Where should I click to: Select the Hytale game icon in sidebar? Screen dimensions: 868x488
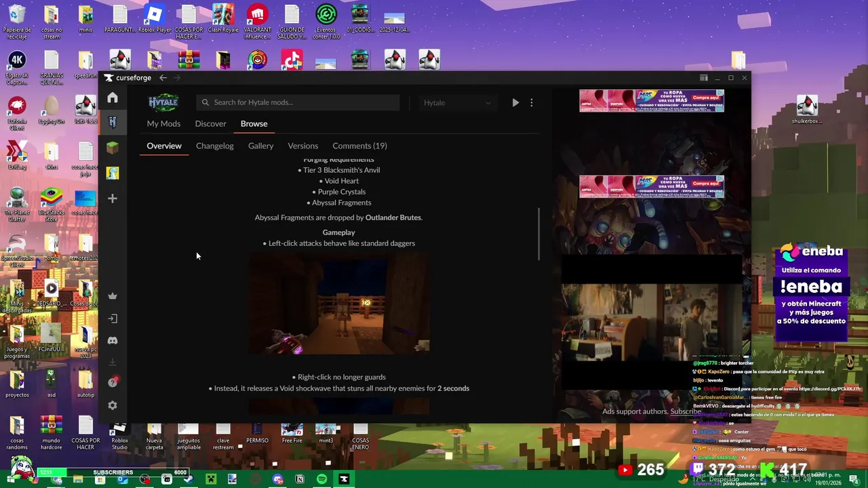tap(113, 123)
